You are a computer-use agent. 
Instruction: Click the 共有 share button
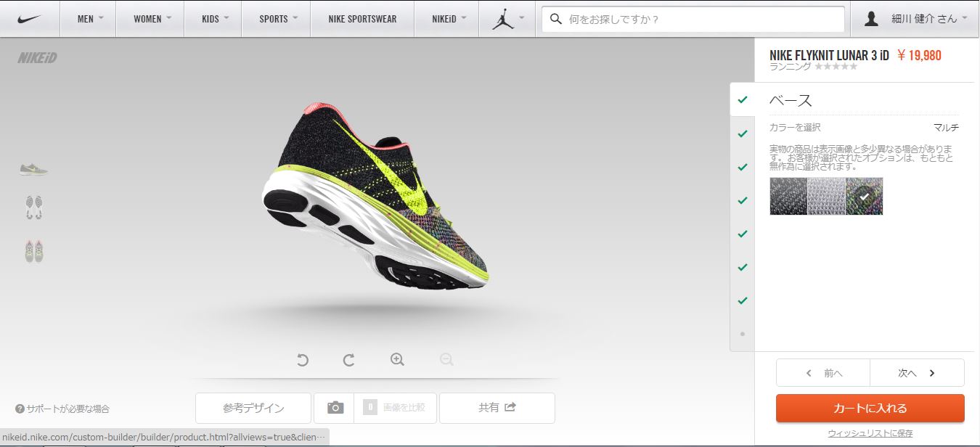coord(497,408)
